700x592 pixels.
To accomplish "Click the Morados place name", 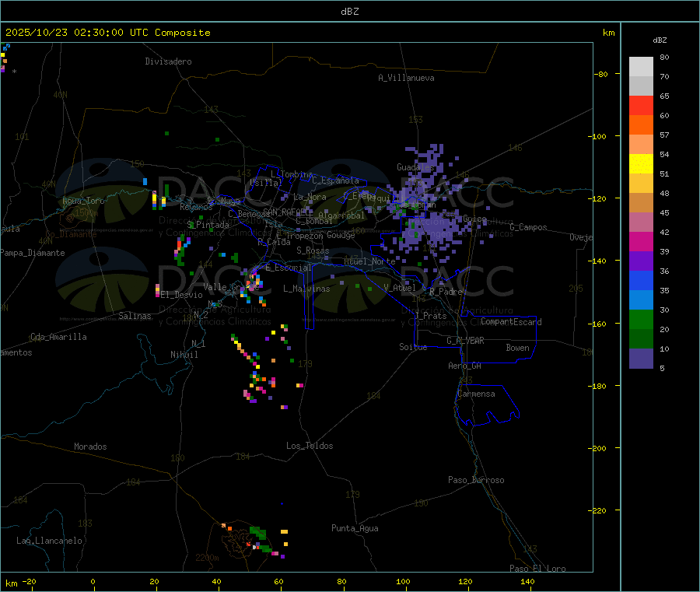I will coord(90,447).
